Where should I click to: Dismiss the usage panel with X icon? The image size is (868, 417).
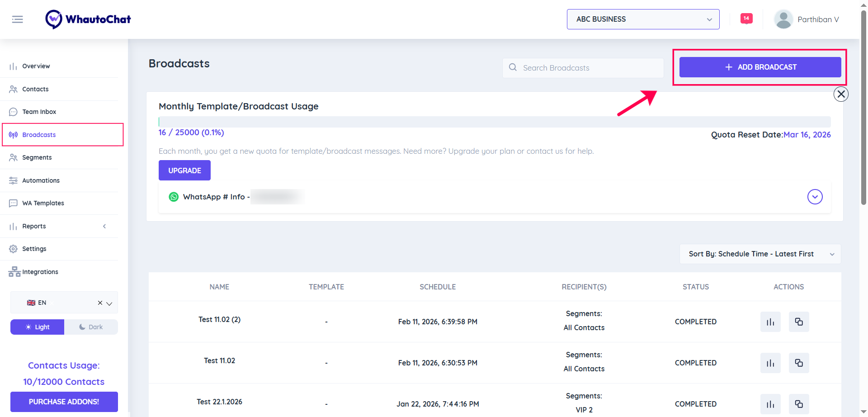[x=840, y=94]
